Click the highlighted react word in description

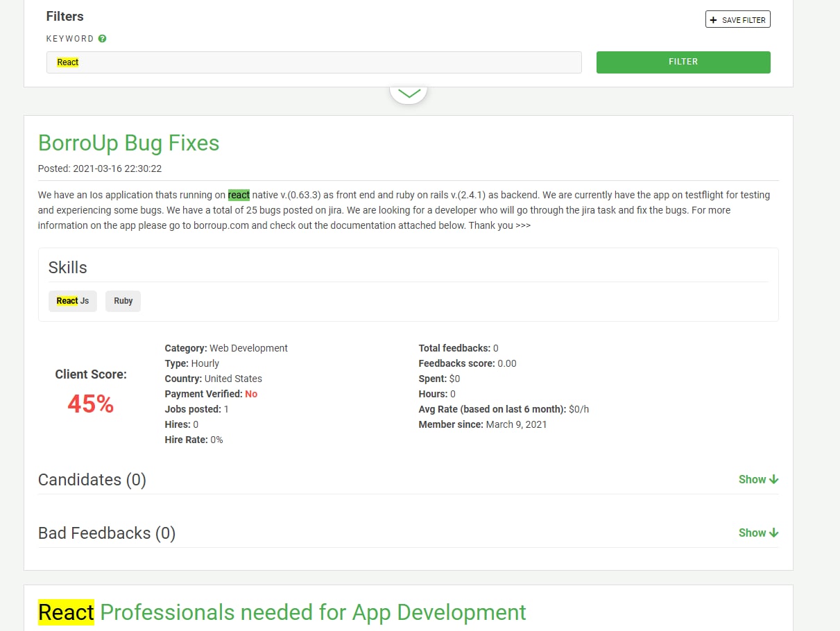click(239, 195)
